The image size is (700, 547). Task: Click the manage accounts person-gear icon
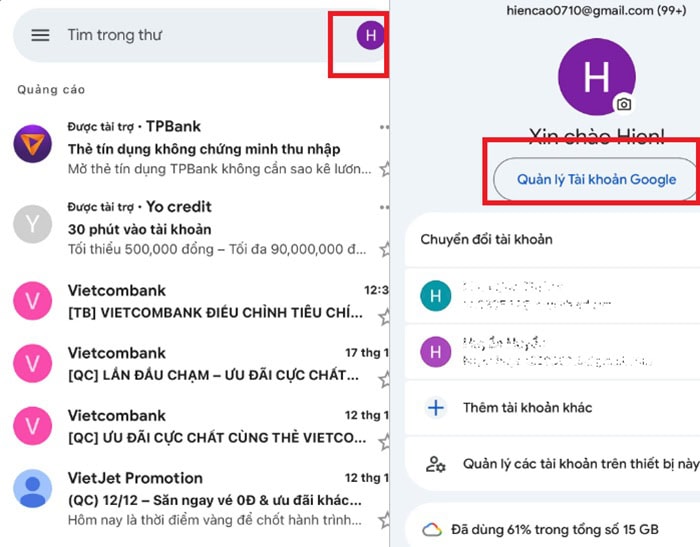(x=435, y=464)
